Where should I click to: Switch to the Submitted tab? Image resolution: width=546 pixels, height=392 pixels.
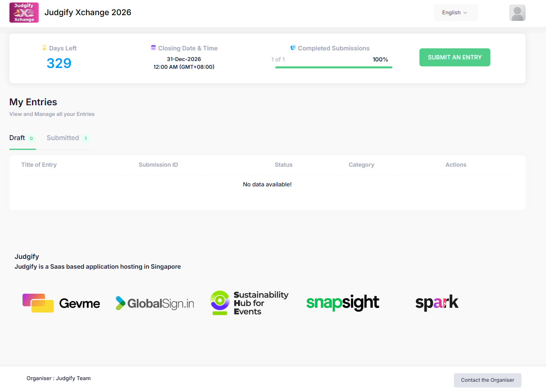click(x=63, y=138)
